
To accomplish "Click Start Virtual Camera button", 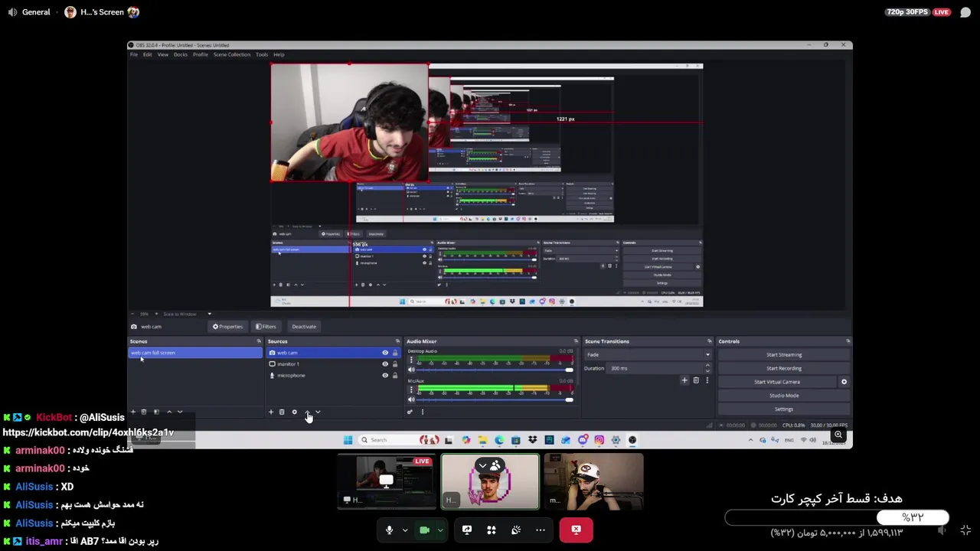I will (x=777, y=382).
